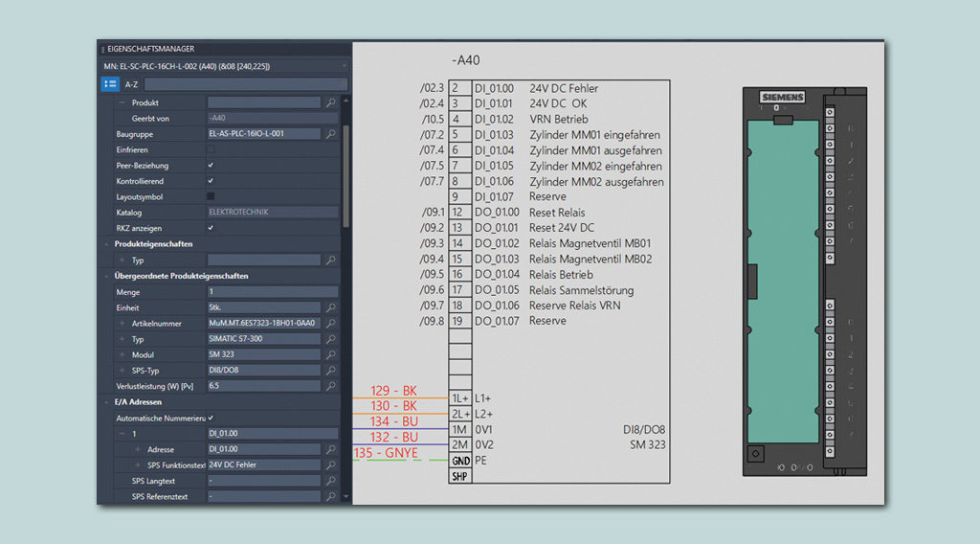This screenshot has width=980, height=544.
Task: Toggle RKZ anzeigen checkbox
Action: 211,228
